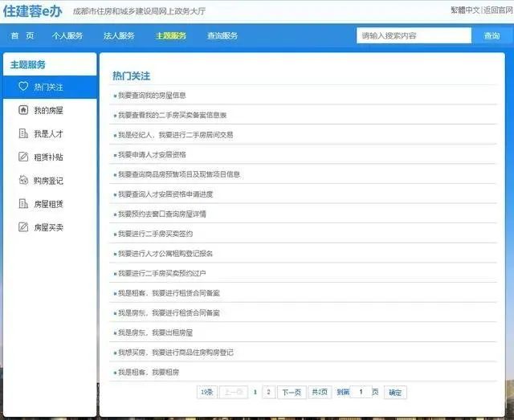The image size is (514, 420).
Task: Open 我是租客，我要租房 link
Action: tap(149, 372)
